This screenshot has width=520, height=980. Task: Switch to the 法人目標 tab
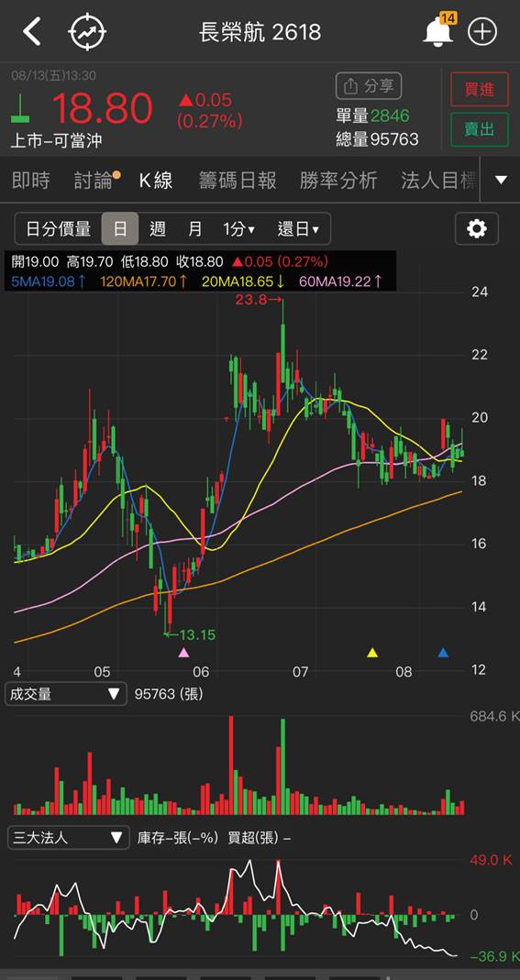[x=438, y=181]
